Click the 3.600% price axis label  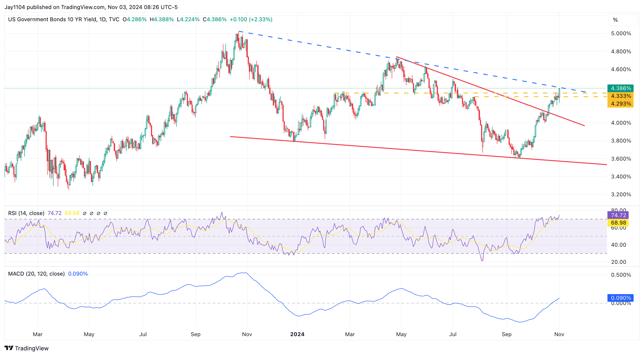621,159
